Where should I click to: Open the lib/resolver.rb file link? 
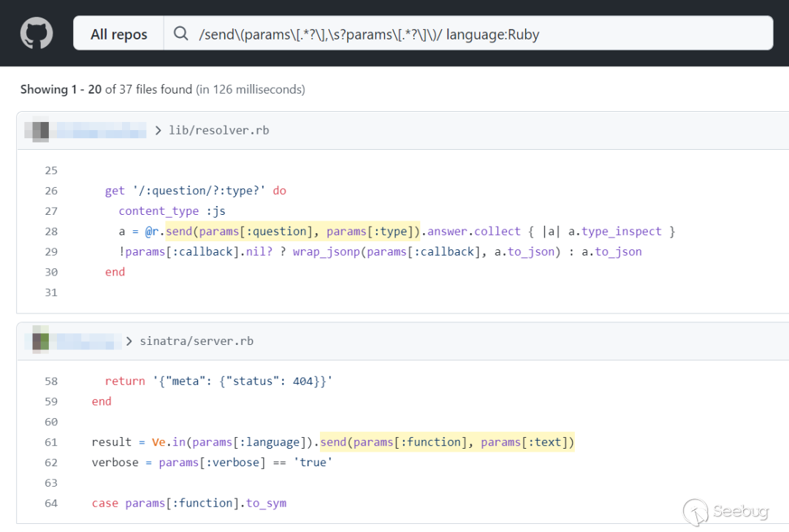[218, 130]
